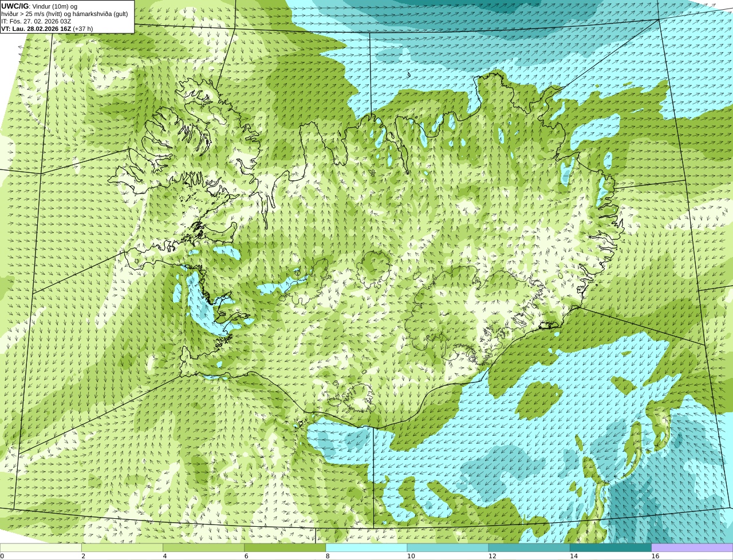Click the 8–10 m/s light cyan legend swatch
The image size is (733, 560).
coord(366,548)
